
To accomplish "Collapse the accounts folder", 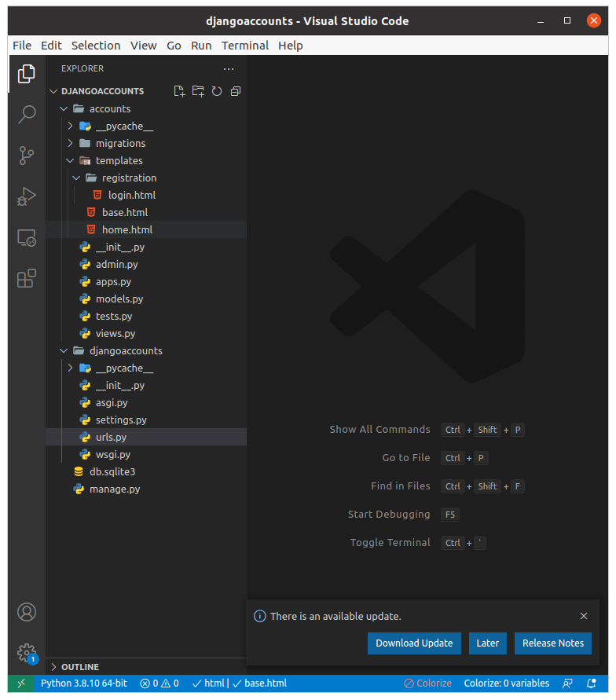I will pyautogui.click(x=64, y=108).
